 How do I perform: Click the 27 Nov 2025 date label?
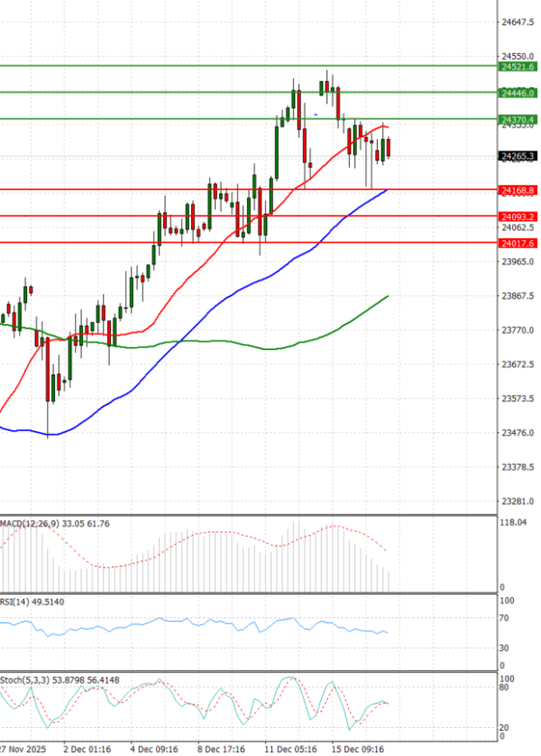23,748
